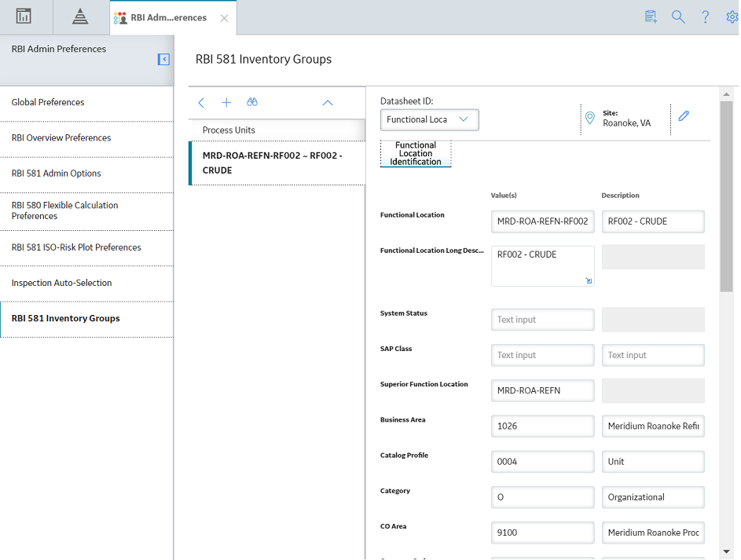Collapse the pane with the up chevron
This screenshot has height=560, width=741.
[x=328, y=102]
